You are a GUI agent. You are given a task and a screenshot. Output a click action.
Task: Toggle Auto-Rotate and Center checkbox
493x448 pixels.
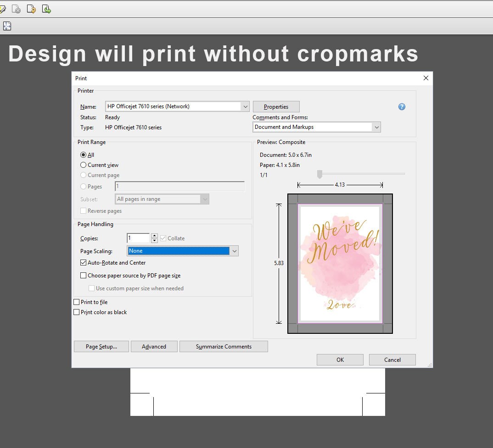coord(84,263)
